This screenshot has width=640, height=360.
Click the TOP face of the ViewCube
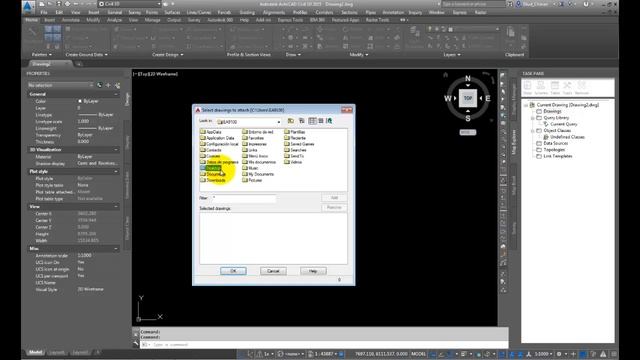pyautogui.click(x=468, y=98)
